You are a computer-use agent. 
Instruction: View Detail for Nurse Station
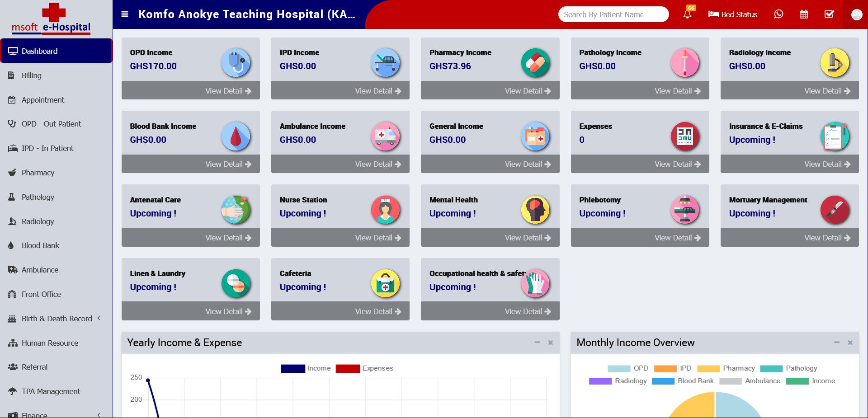[378, 238]
